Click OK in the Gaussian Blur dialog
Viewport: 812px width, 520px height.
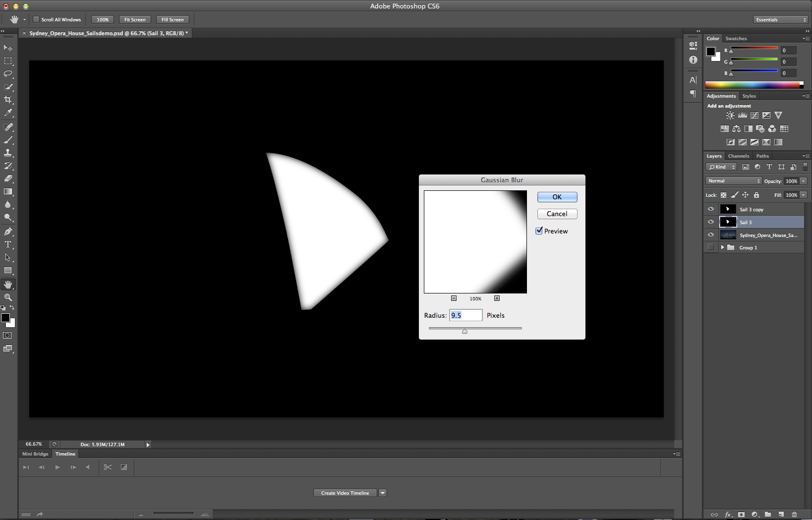tap(557, 197)
